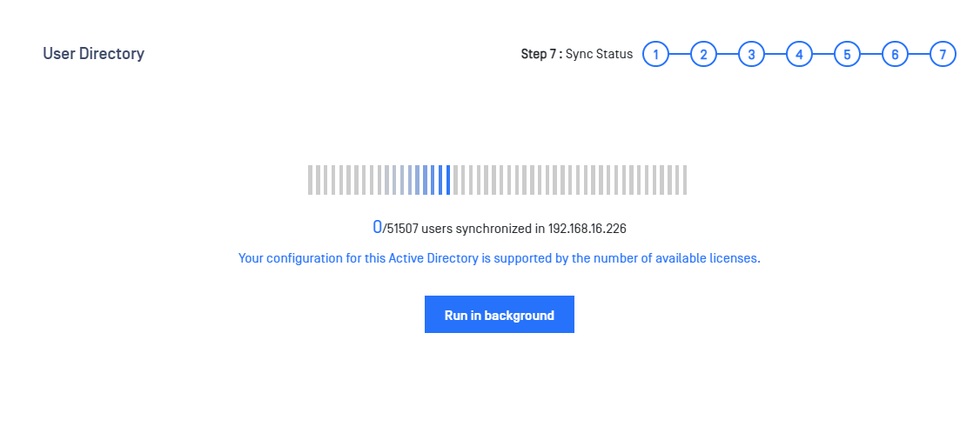Viewport: 980px width, 433px height.
Task: Click the brightest blue progress bar segment
Action: (x=448, y=180)
